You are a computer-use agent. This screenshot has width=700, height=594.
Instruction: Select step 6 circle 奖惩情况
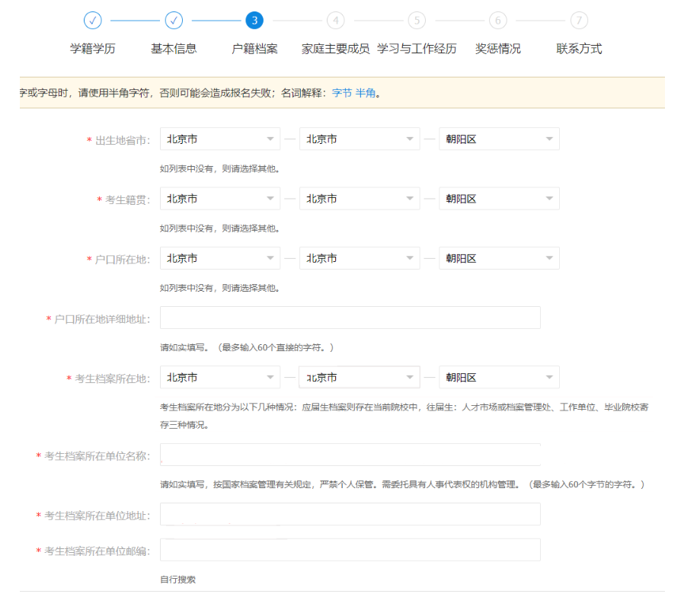point(497,21)
